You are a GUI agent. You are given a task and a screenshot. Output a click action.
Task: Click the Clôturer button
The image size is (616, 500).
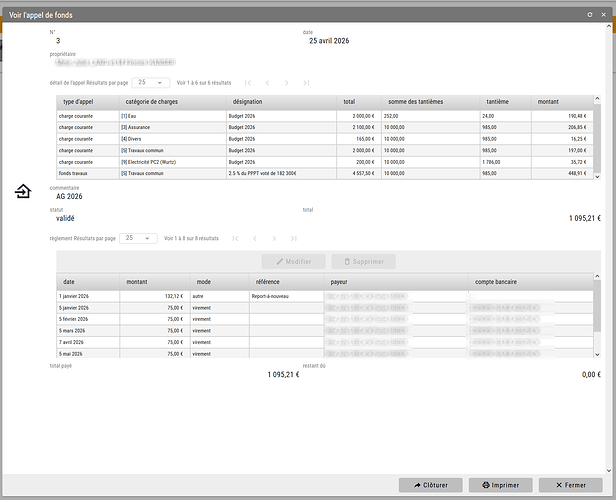point(431,485)
